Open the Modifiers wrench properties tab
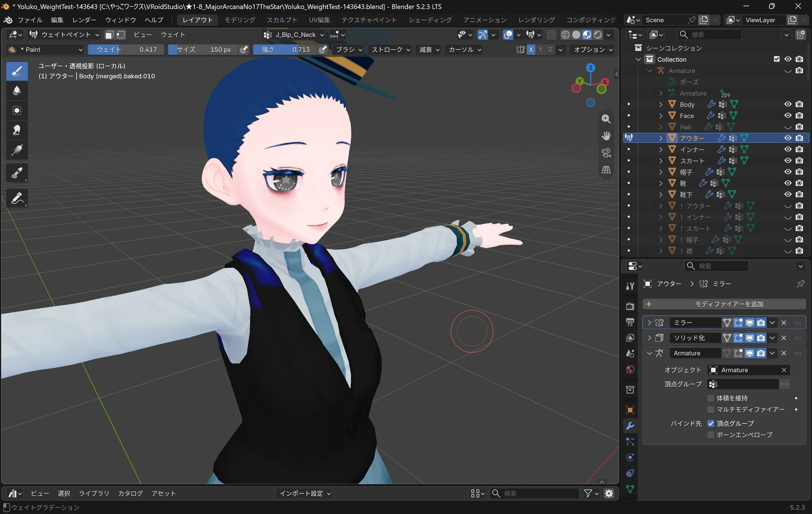 (630, 426)
